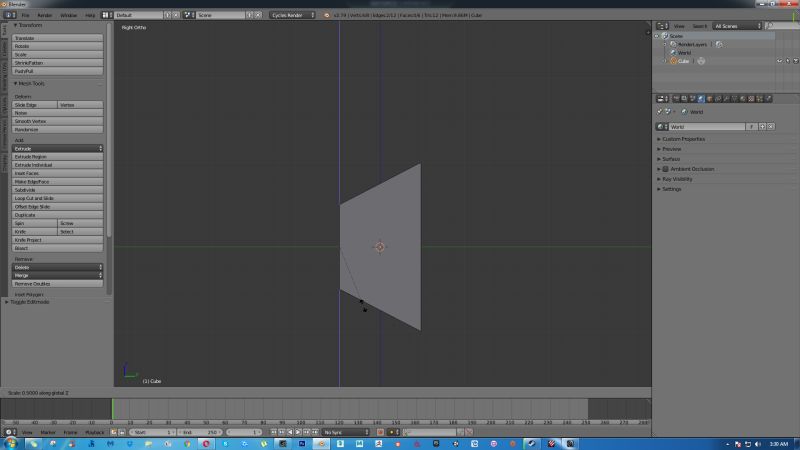This screenshot has height=450, width=800.
Task: Open the Render menu
Action: point(44,15)
